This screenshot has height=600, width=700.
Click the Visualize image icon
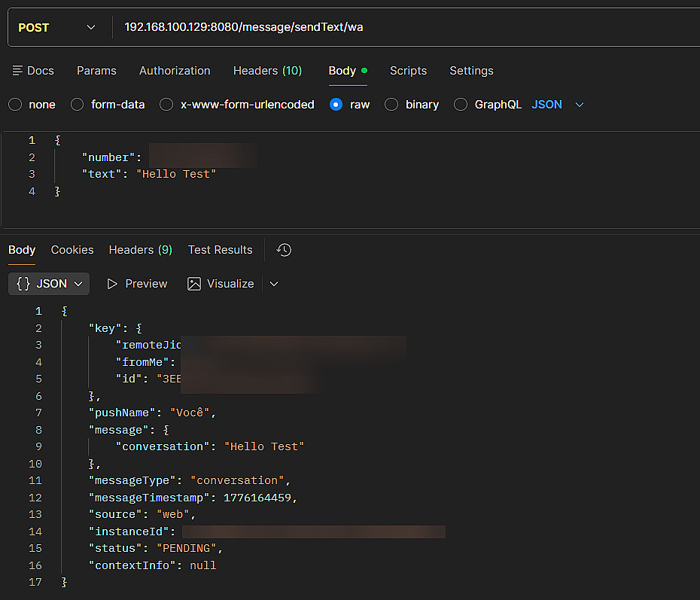(x=194, y=284)
